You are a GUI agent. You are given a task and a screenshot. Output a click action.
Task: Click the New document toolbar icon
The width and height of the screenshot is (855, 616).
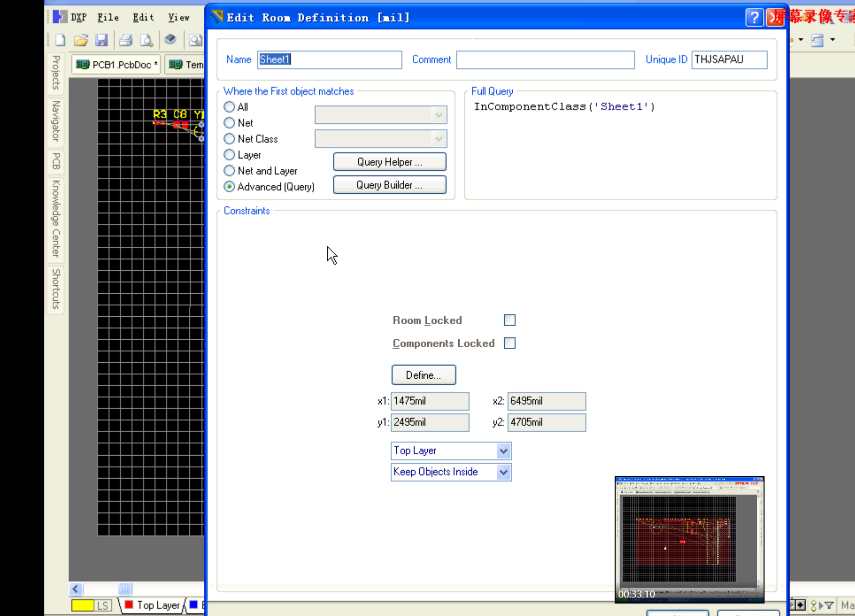(x=60, y=40)
